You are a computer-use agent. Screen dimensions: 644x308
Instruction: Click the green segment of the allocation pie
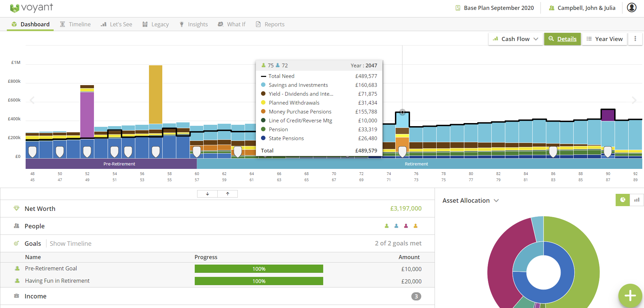[586, 267]
